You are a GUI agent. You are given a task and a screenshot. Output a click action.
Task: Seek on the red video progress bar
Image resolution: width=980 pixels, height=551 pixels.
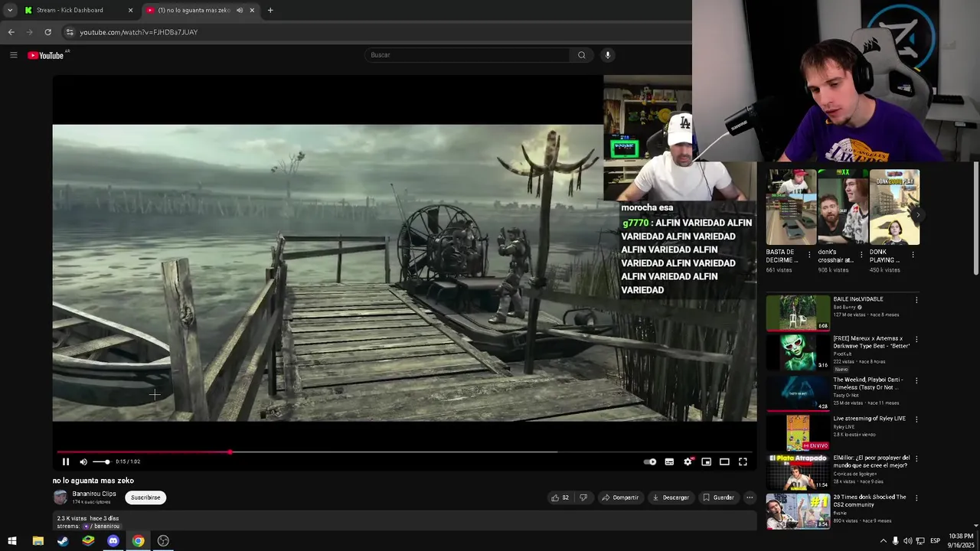(x=404, y=452)
